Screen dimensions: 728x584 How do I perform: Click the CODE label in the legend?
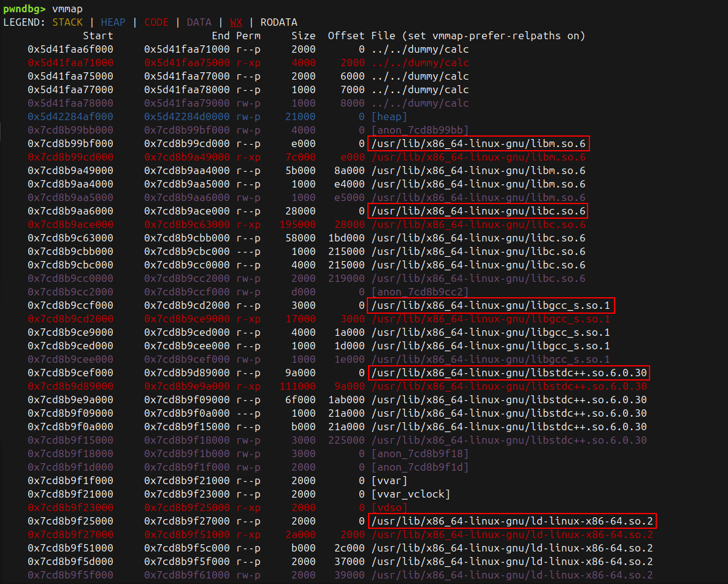click(x=156, y=23)
